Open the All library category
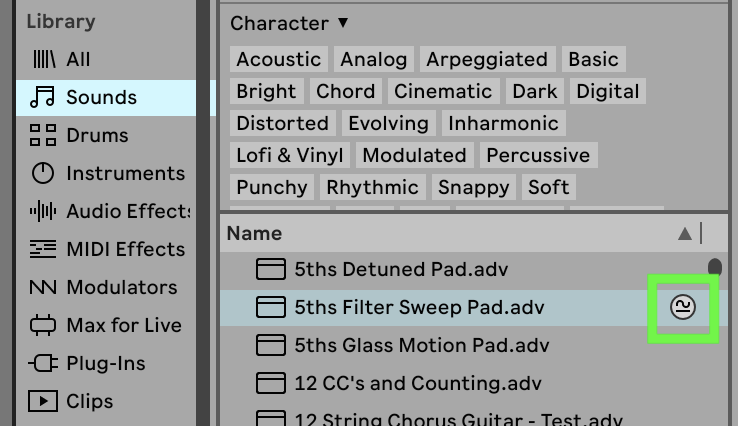The image size is (738, 426). click(77, 60)
